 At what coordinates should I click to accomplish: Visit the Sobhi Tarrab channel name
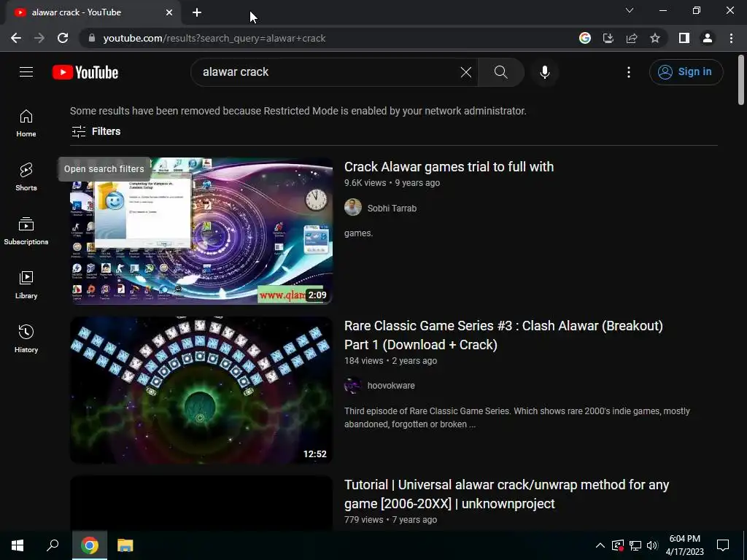[x=392, y=208]
